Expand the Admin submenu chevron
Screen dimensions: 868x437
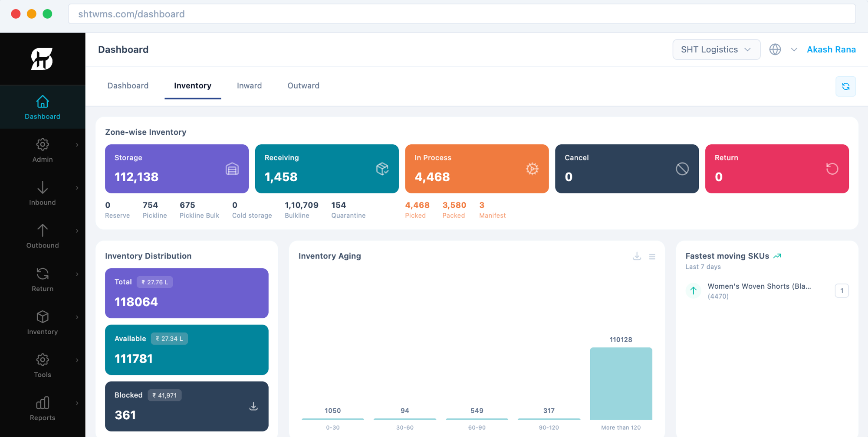pos(77,145)
